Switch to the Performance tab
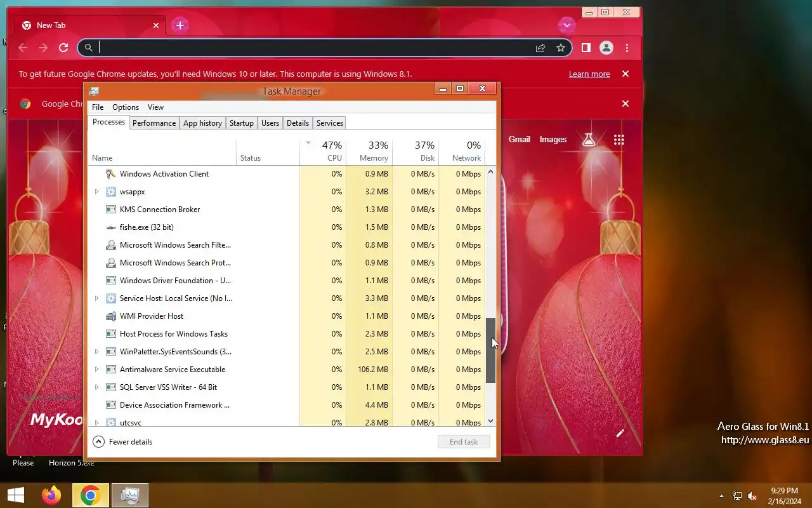The width and height of the screenshot is (812, 508). (x=154, y=123)
